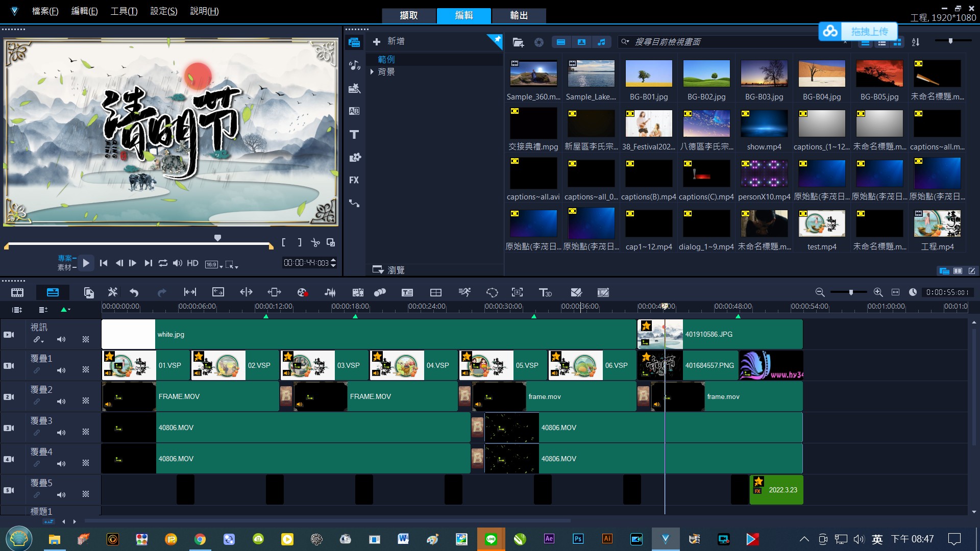
Task: Open the 工具(T) menu
Action: coord(124,11)
